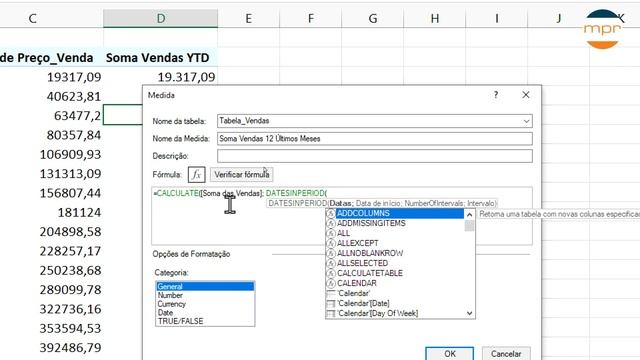Select column E header
The height and width of the screenshot is (360, 640).
click(249, 18)
